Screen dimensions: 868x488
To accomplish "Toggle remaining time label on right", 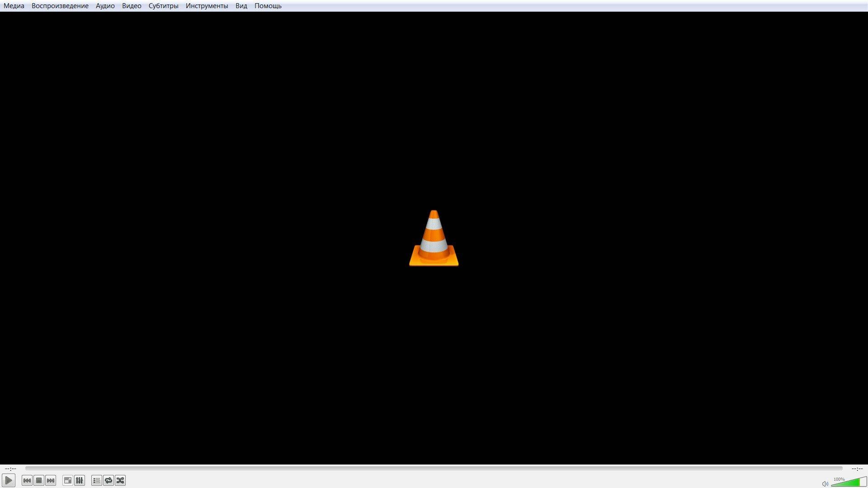I will click(x=857, y=469).
